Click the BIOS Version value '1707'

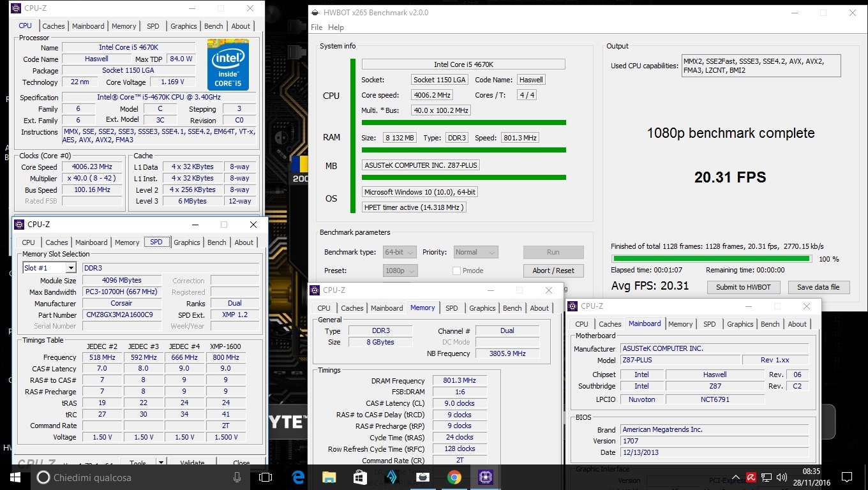click(x=714, y=441)
